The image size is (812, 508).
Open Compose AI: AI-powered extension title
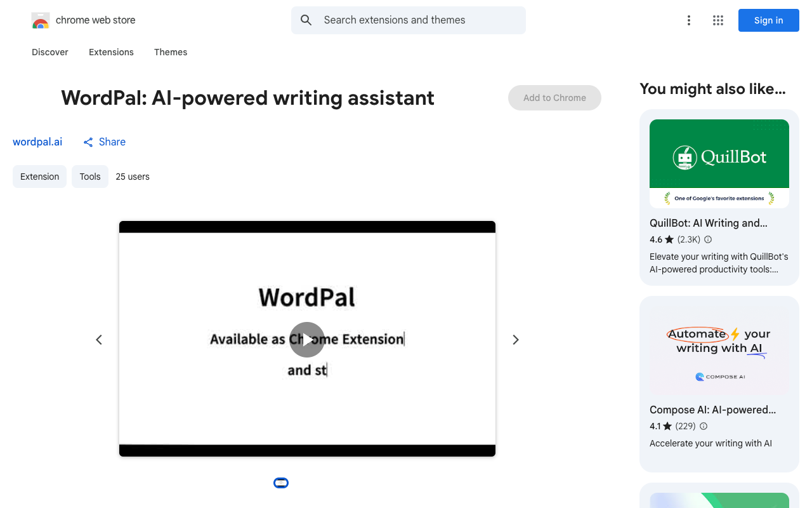(713, 410)
